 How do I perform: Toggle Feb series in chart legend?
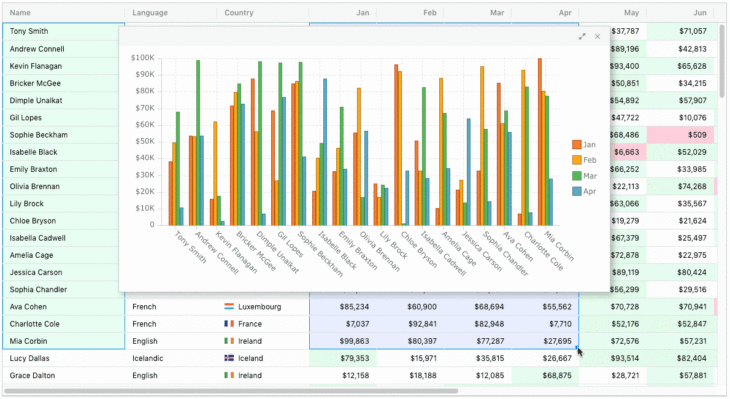tap(584, 160)
